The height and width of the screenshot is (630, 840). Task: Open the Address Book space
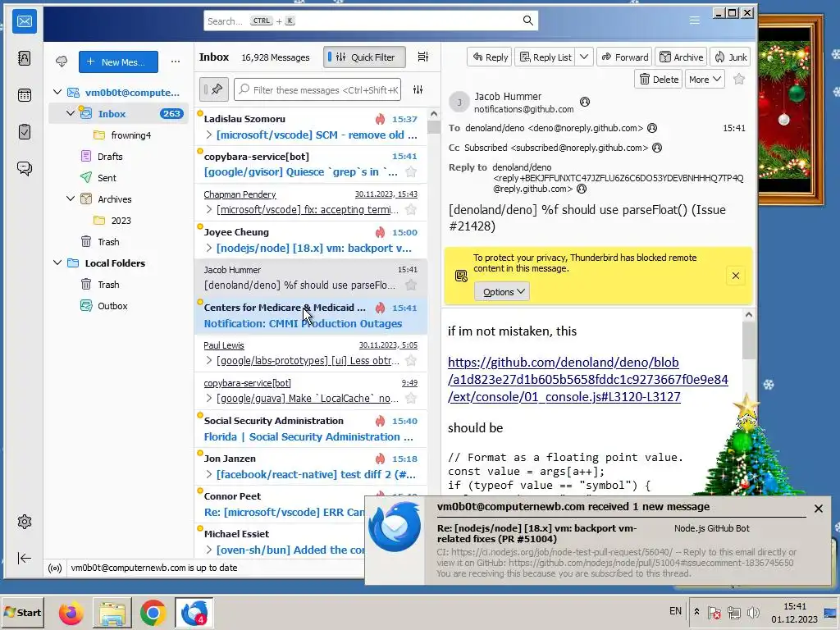click(24, 58)
